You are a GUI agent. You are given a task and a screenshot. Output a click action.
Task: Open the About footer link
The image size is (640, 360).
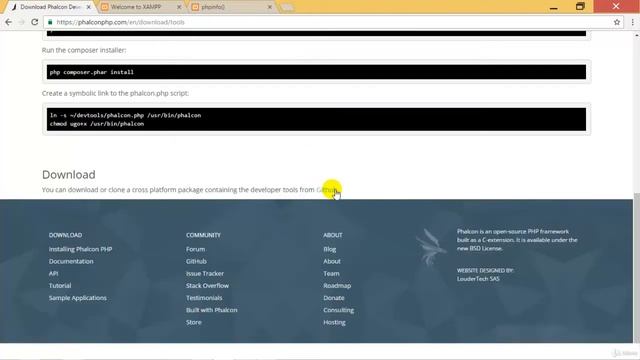point(332,261)
